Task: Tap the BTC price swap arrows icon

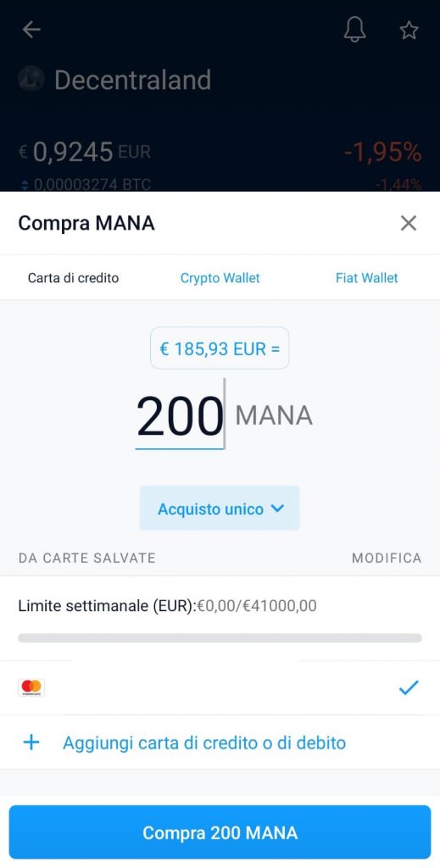Action: pos(25,184)
